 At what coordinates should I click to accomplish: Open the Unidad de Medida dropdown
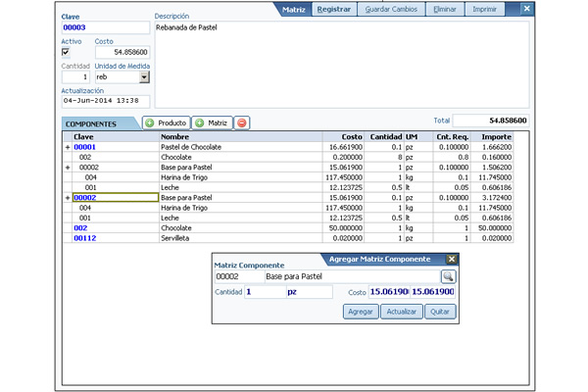click(x=144, y=76)
